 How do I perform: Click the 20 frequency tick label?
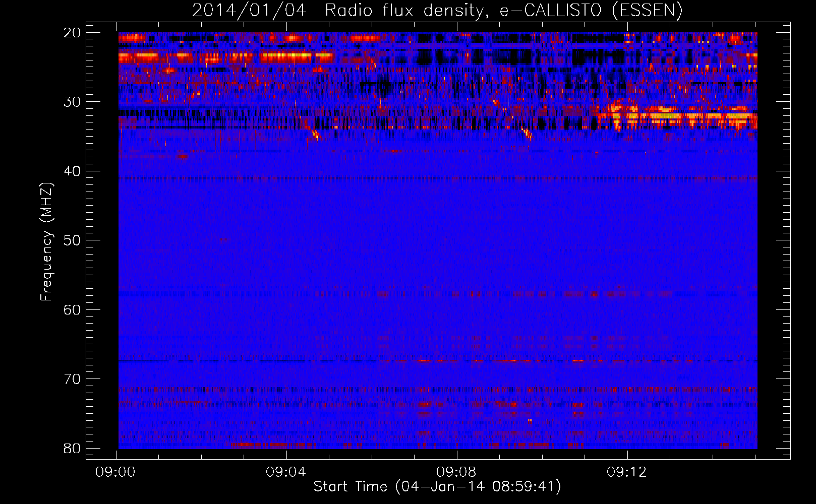click(72, 33)
